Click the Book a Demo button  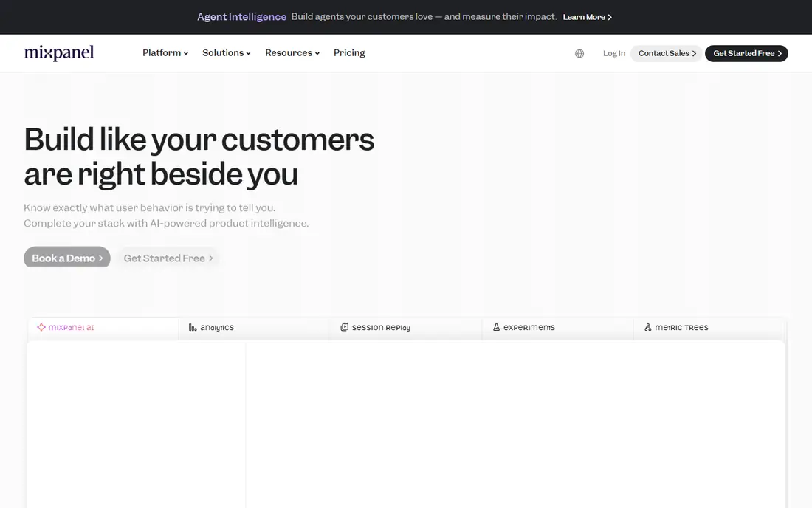(x=66, y=258)
